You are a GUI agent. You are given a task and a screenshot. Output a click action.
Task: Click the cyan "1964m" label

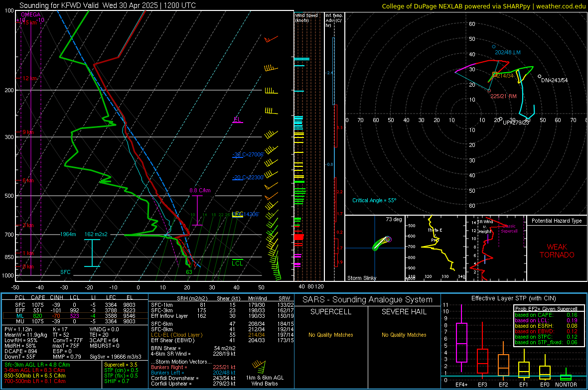click(68, 235)
